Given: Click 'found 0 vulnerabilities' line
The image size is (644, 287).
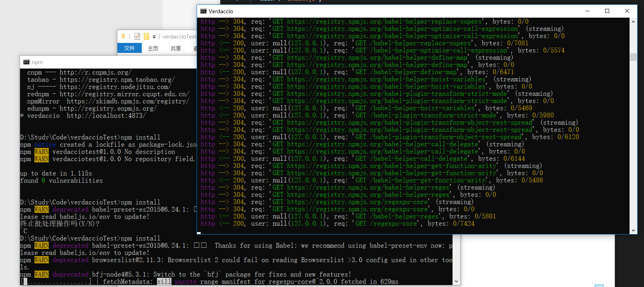Looking at the screenshot, I should [x=61, y=180].
